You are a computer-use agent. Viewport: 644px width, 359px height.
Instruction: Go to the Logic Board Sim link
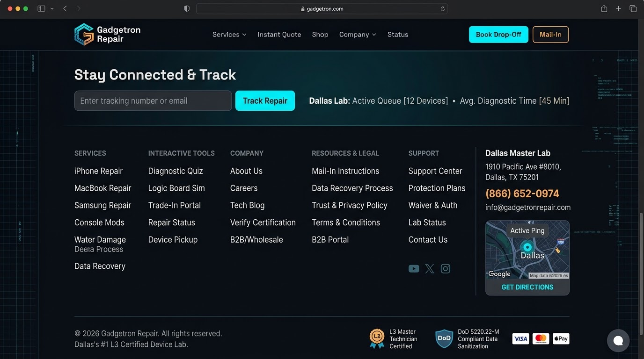tap(176, 188)
